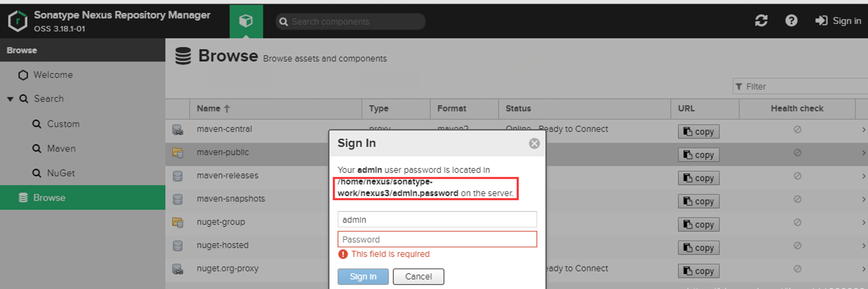Open nuget.org-proxy row chevron arrow
Image resolution: width=868 pixels, height=289 pixels.
tap(863, 269)
